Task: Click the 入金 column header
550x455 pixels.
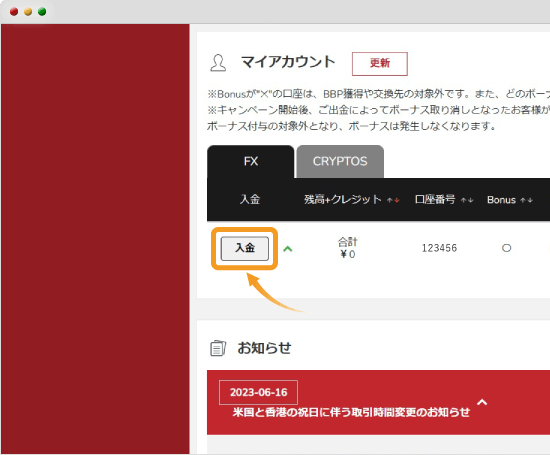Action: [x=250, y=199]
